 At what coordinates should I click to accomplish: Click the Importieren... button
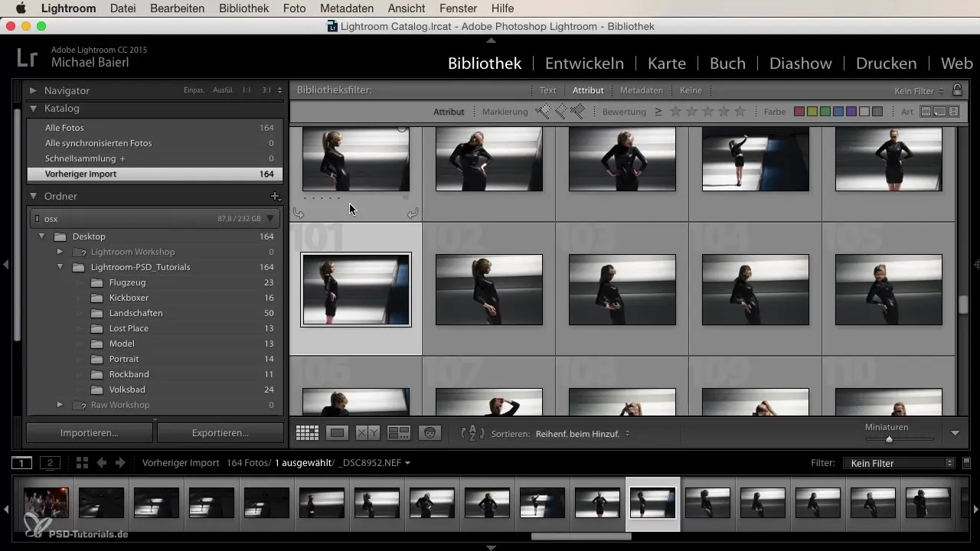pyautogui.click(x=90, y=432)
